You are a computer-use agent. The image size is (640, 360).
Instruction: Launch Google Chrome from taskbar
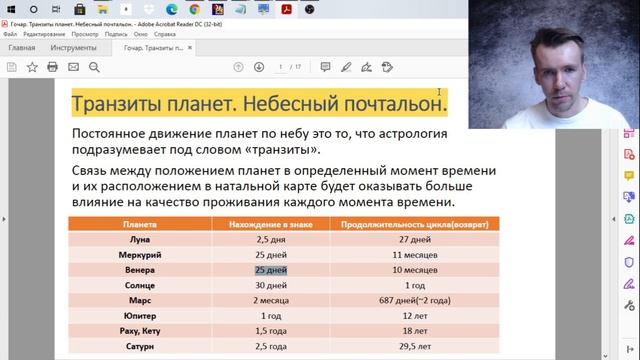pyautogui.click(x=195, y=9)
